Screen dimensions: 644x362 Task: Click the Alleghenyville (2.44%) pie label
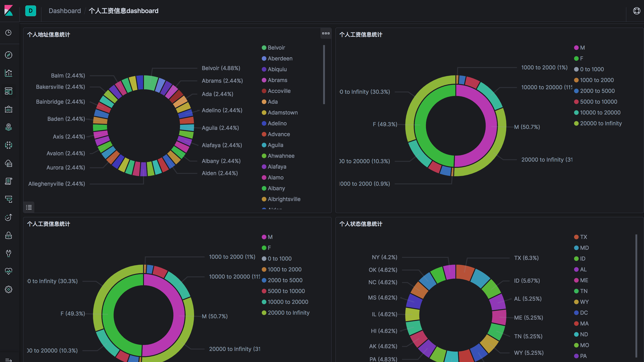click(57, 184)
